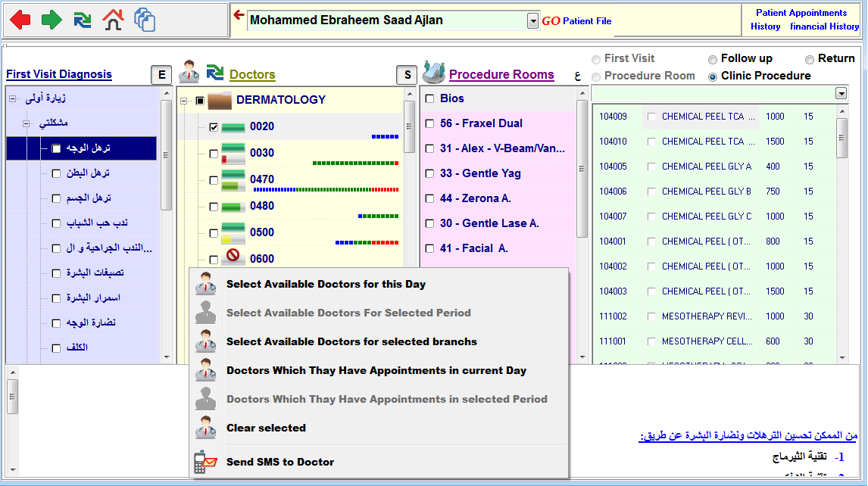The width and height of the screenshot is (868, 486).
Task: Choose Select Available Doctors for this Day
Action: pyautogui.click(x=326, y=285)
